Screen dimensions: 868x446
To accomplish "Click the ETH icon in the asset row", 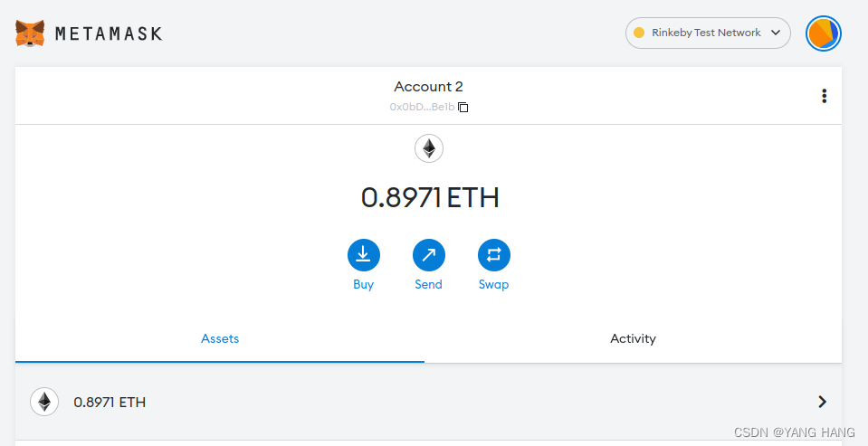I will point(44,402).
